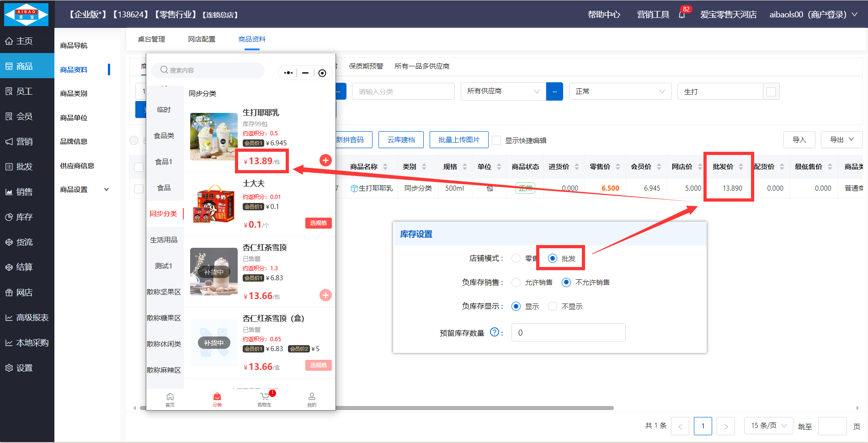868x443 pixels.
Task: Sort by 批发价 column arrows
Action: (x=741, y=167)
